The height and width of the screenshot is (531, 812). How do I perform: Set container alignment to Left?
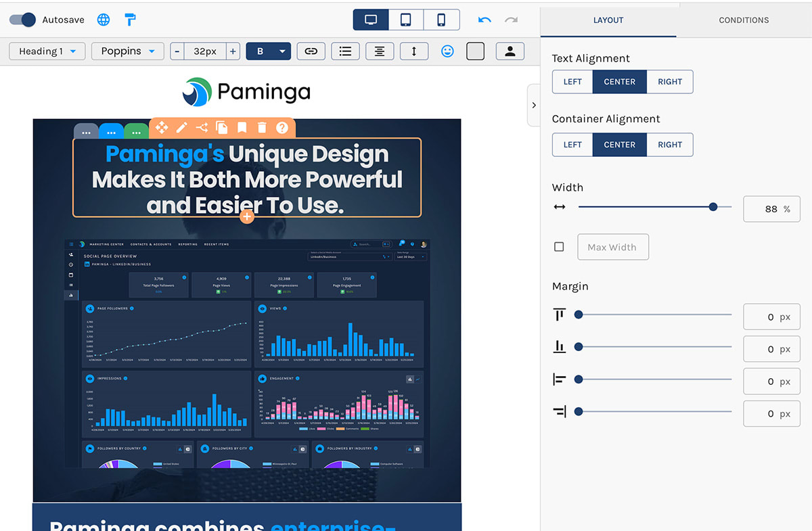tap(572, 145)
